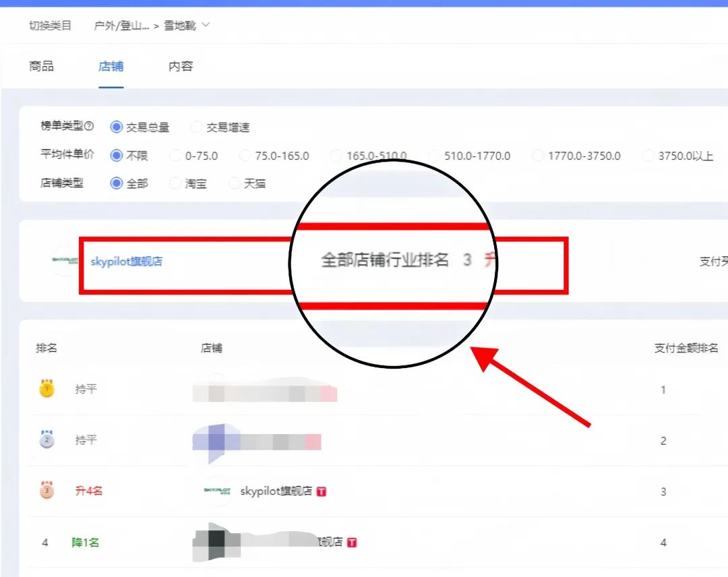The image size is (728, 577).
Task: Click Tmall badge in the rank 4 row
Action: pyautogui.click(x=352, y=542)
